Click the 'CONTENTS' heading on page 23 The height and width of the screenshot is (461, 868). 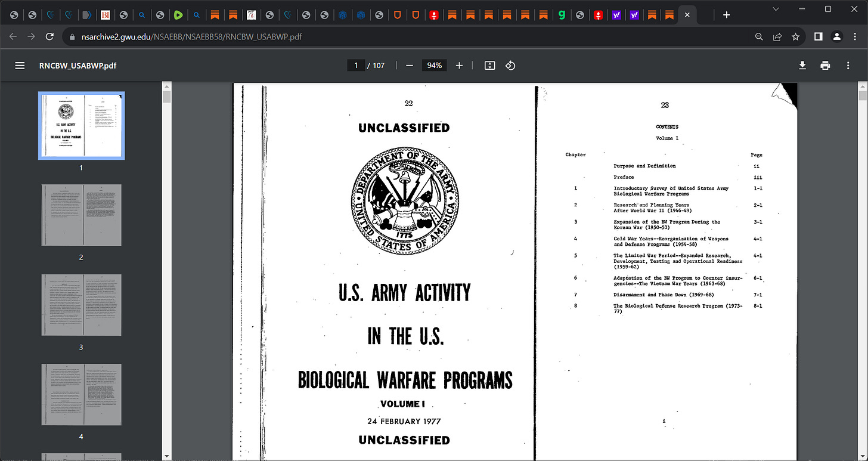[667, 126]
